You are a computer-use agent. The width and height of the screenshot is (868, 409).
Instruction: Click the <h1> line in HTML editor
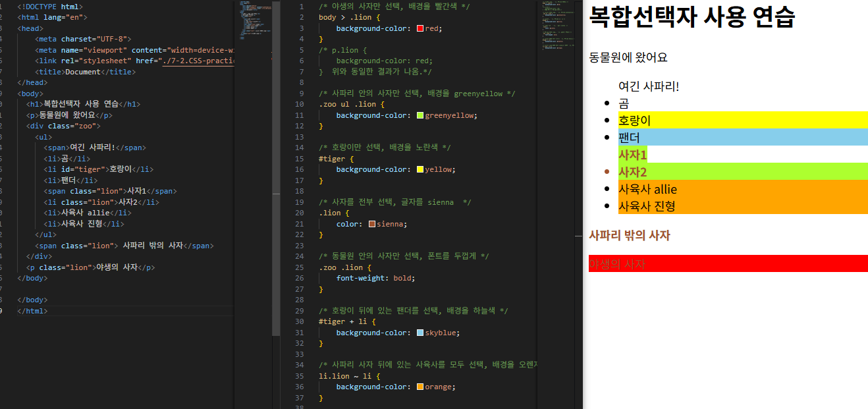pos(83,104)
